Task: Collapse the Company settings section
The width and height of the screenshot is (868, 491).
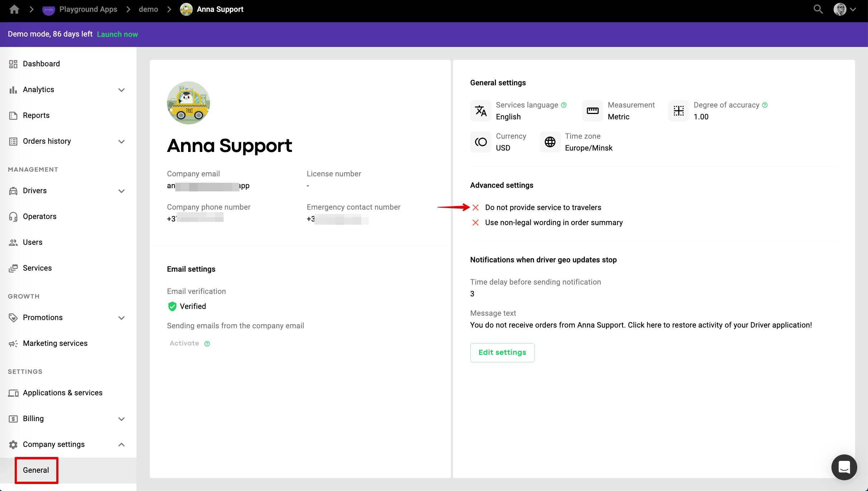Action: 121,445
